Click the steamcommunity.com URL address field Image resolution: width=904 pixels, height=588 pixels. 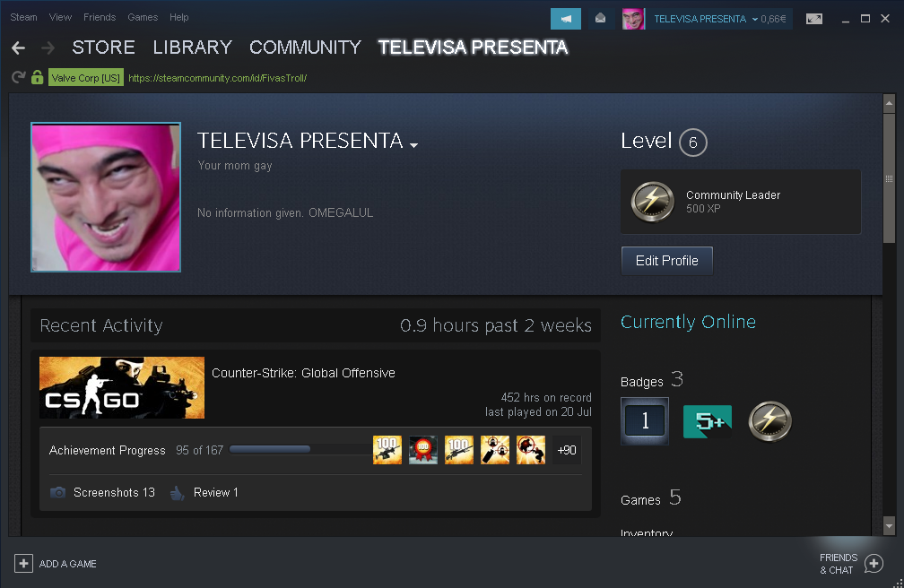pos(217,78)
